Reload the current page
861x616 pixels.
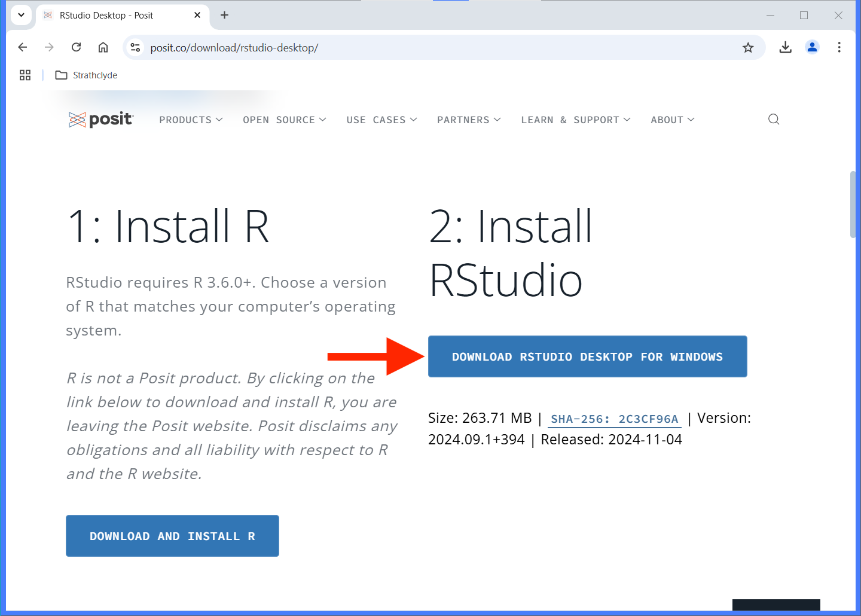[x=76, y=47]
